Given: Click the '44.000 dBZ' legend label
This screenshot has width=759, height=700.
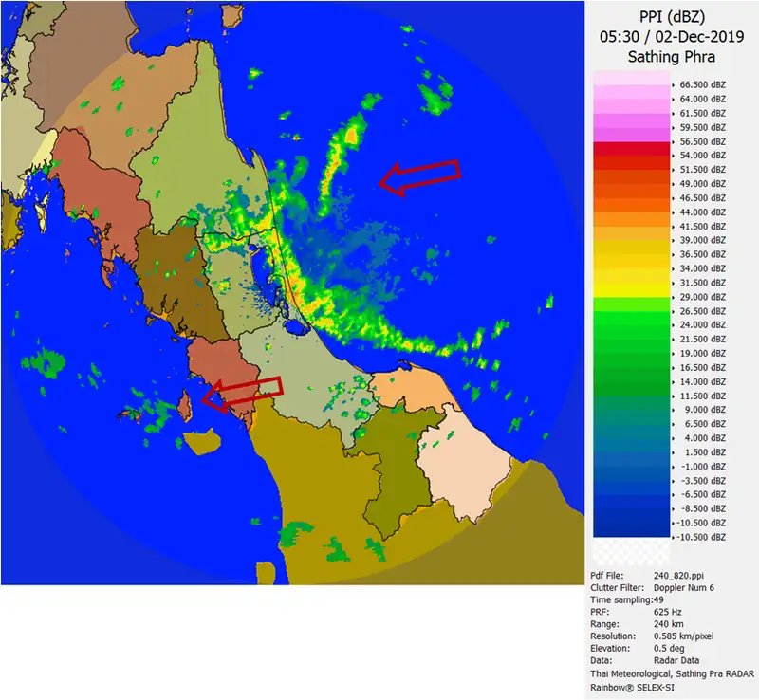Looking at the screenshot, I should click(x=702, y=212).
